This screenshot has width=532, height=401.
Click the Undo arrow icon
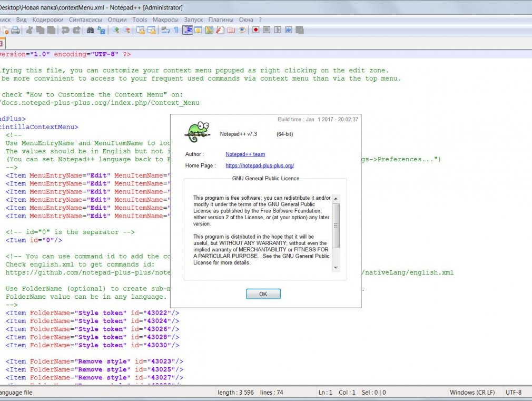[x=65, y=30]
